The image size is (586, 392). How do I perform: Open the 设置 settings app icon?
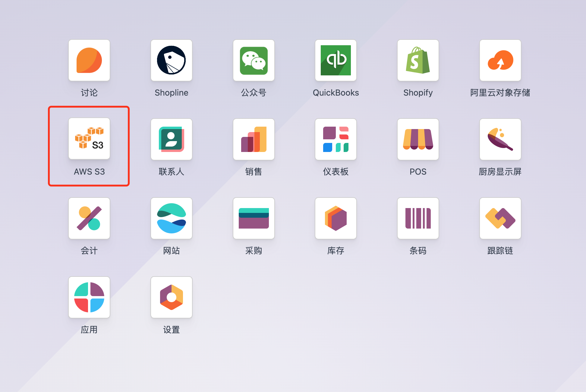(x=172, y=297)
